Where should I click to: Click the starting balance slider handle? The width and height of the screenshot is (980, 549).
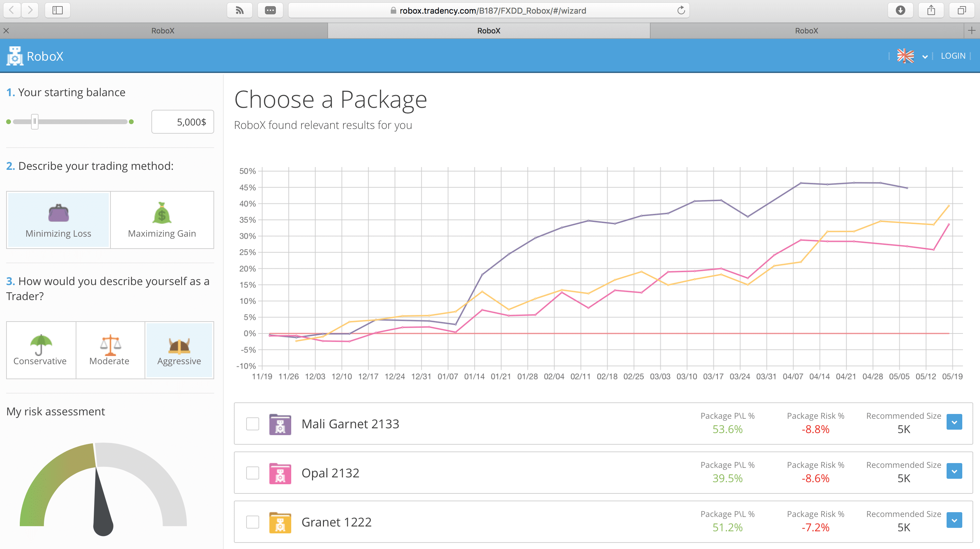(x=35, y=122)
